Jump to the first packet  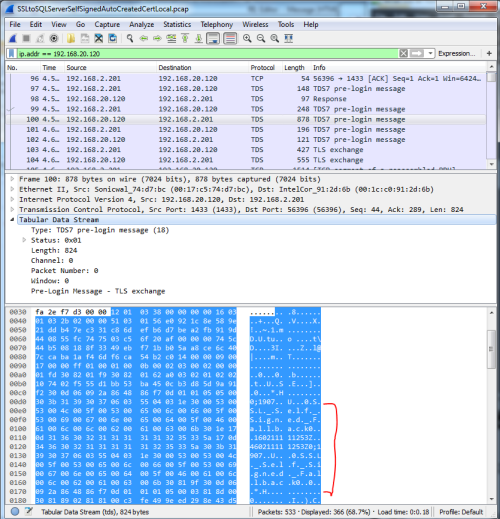pyautogui.click(x=185, y=38)
